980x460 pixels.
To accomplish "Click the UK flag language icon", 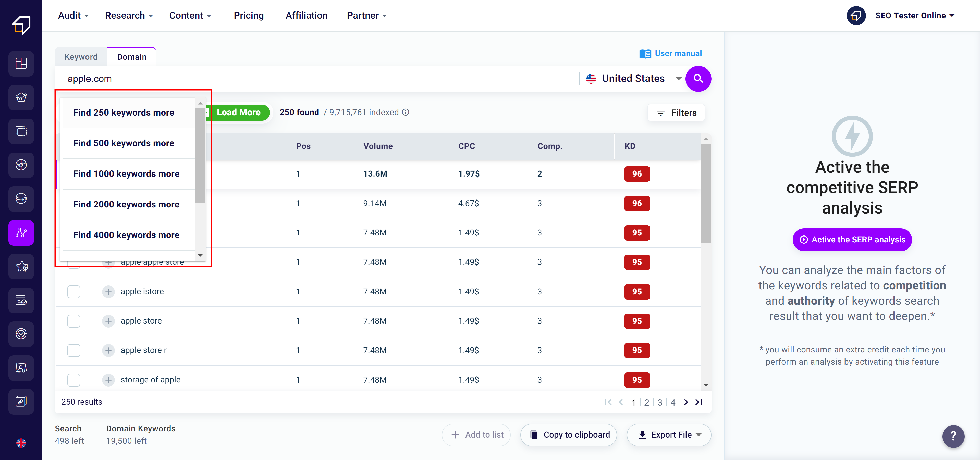I will [21, 443].
